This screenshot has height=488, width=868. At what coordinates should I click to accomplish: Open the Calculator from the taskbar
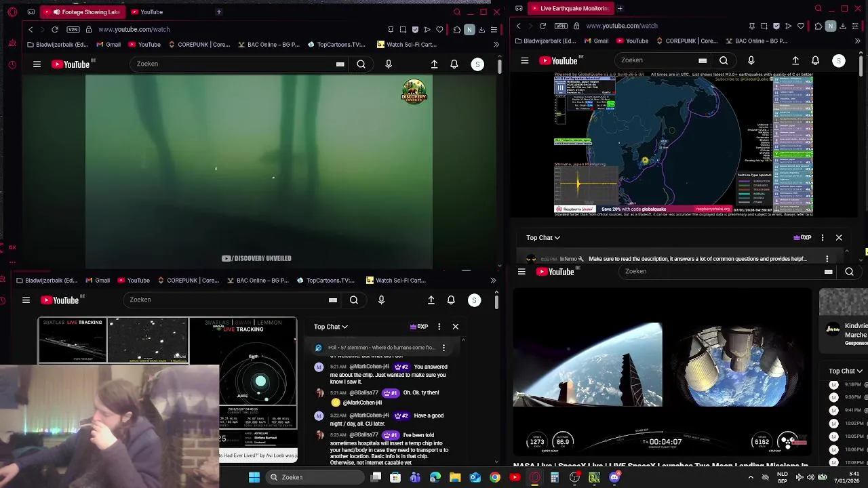coord(555,477)
